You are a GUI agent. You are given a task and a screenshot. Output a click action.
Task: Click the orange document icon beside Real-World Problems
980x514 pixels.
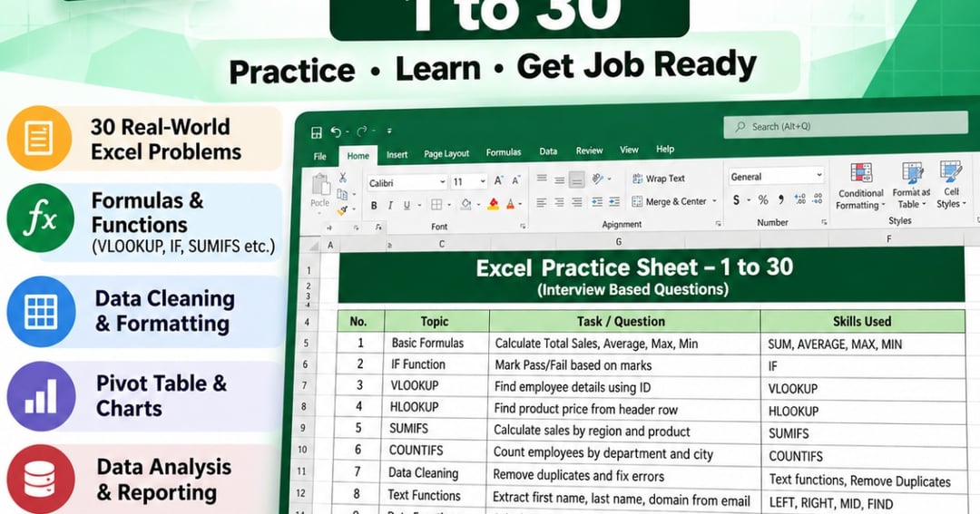39,138
